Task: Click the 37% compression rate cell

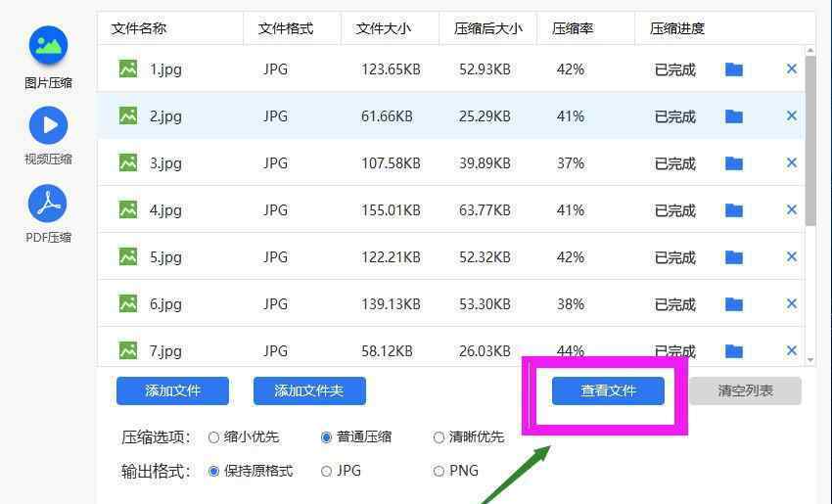Action: pos(571,163)
